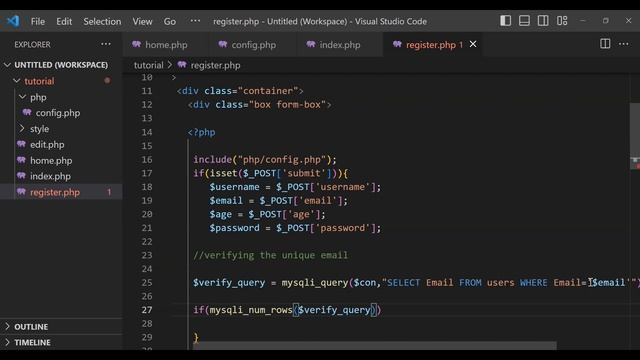Image resolution: width=640 pixels, height=360 pixels.
Task: Click the //verifying the unique email comment
Action: click(271, 255)
